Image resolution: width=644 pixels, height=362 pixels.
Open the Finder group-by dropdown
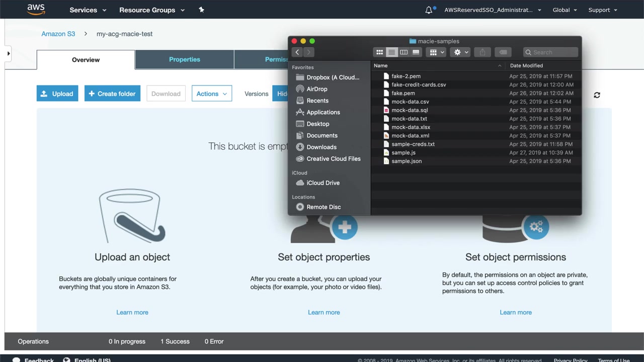[436, 52]
